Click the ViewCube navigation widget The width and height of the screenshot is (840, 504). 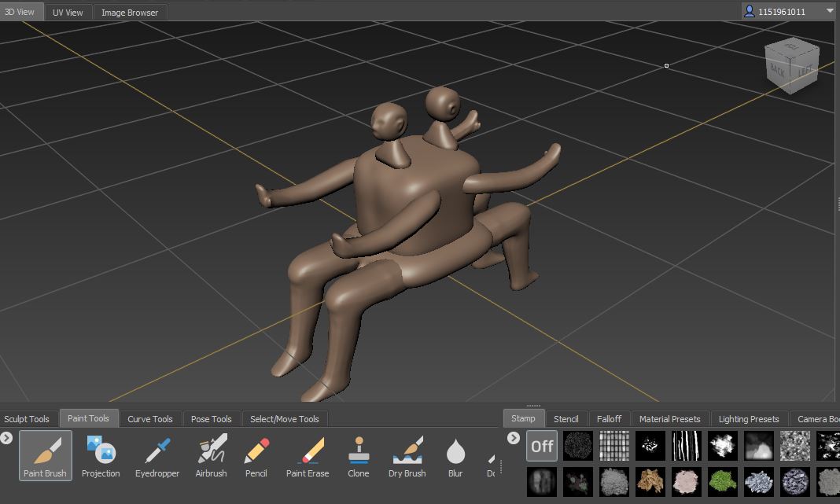pyautogui.click(x=791, y=67)
